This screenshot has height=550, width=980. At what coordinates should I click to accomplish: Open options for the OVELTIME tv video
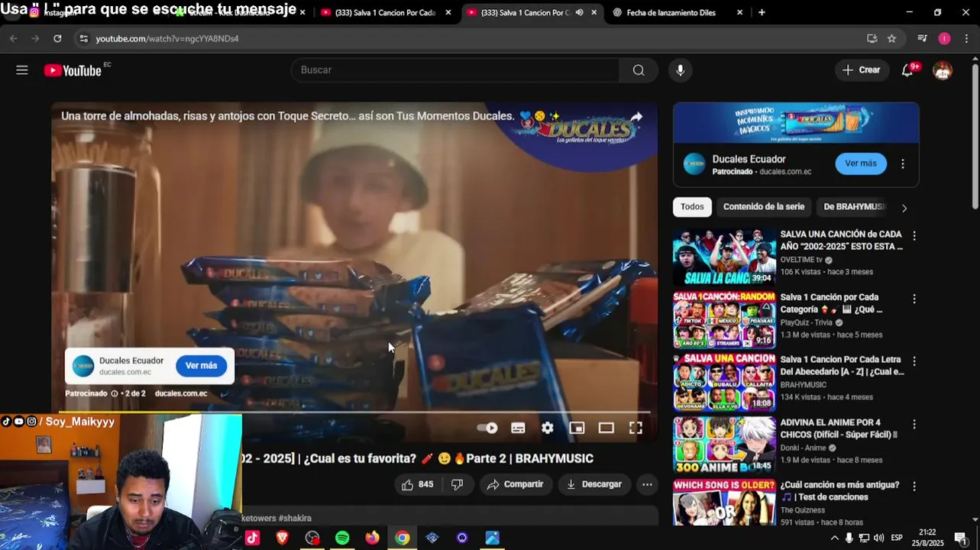[x=914, y=236]
